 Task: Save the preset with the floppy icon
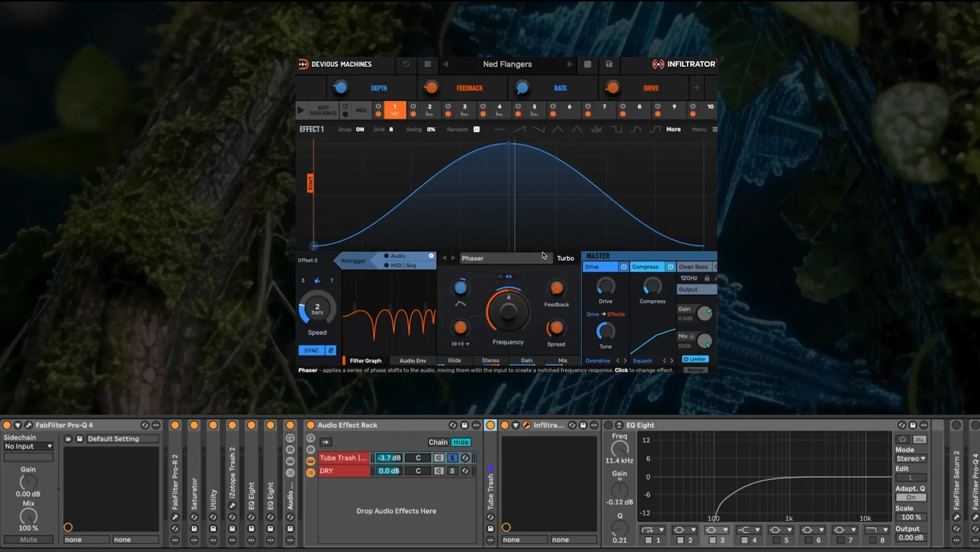(609, 64)
